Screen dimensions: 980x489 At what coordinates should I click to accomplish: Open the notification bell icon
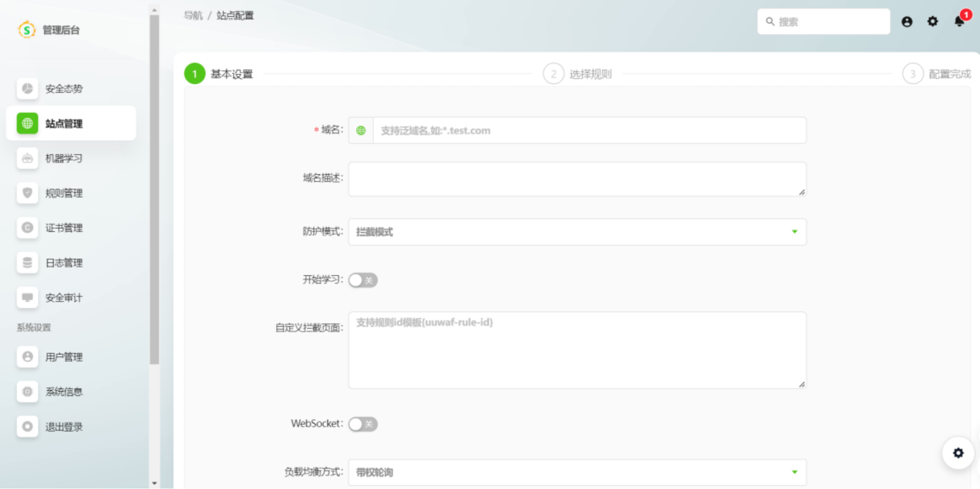coord(959,21)
